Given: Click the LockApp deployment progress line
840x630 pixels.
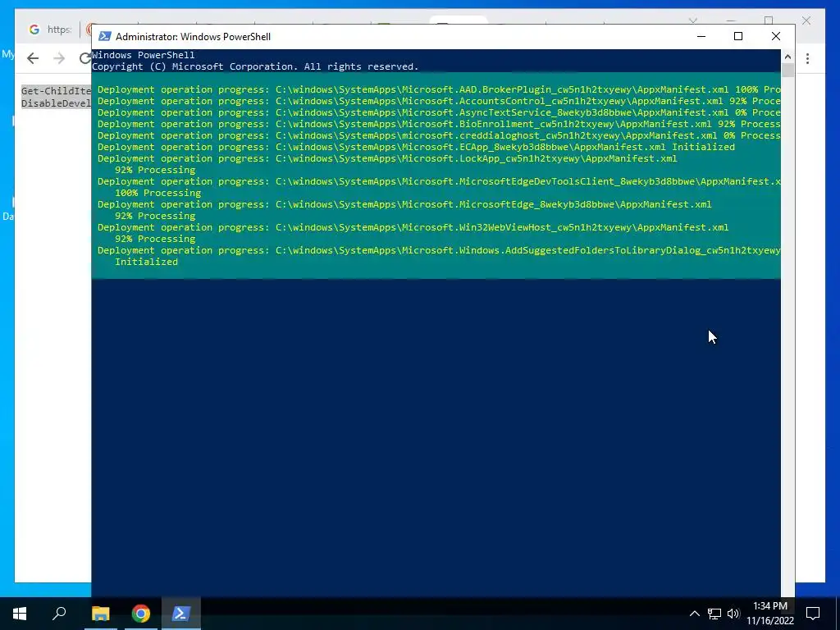Looking at the screenshot, I should [x=387, y=158].
